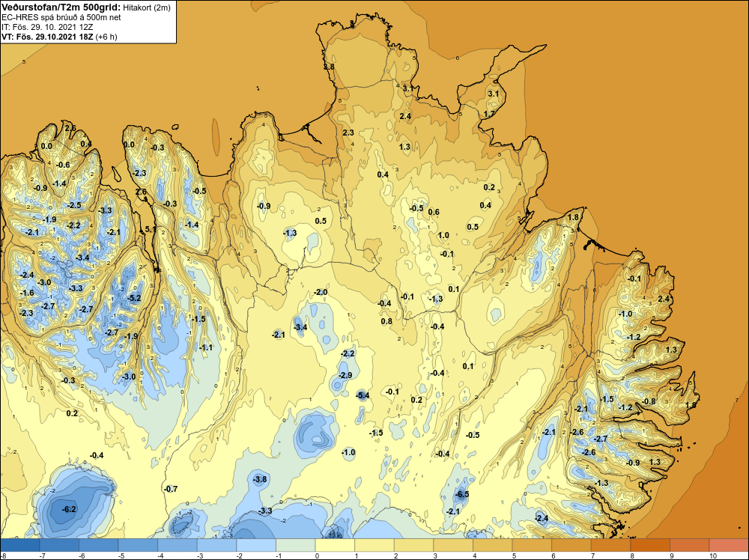Click the 5.1 temperature label

coord(151,229)
